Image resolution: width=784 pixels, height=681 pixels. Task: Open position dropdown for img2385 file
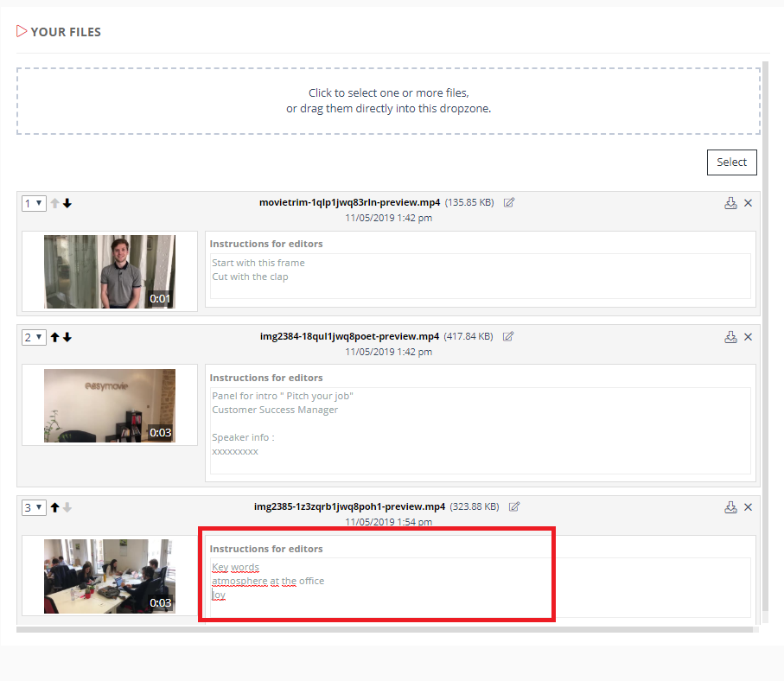point(34,507)
